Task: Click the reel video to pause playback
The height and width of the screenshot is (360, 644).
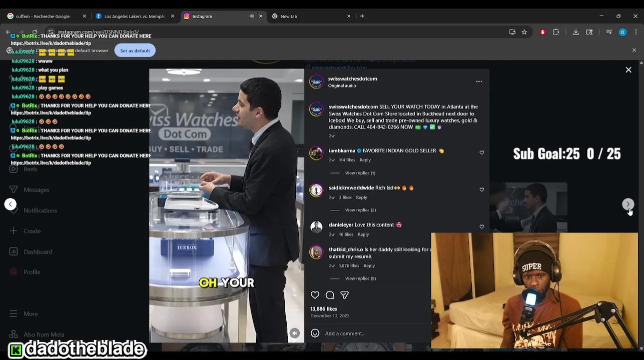Action: point(227,205)
